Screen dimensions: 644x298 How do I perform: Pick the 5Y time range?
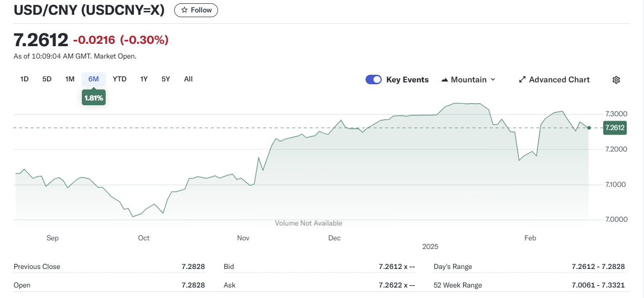(166, 79)
